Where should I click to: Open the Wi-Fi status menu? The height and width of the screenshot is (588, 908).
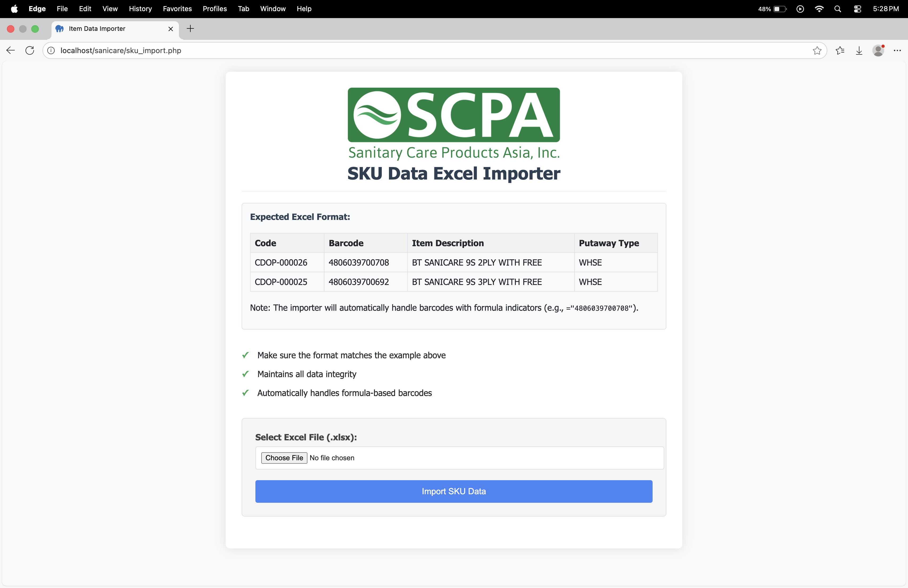pos(819,9)
